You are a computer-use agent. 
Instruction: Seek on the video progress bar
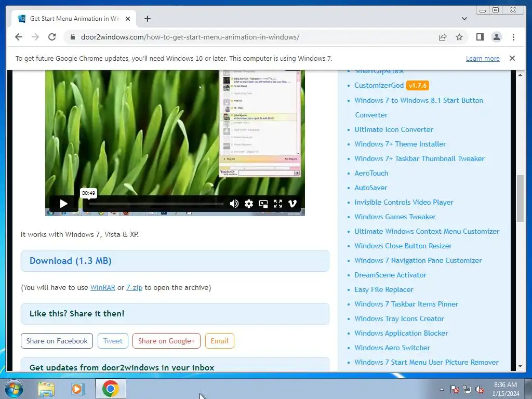tap(156, 204)
